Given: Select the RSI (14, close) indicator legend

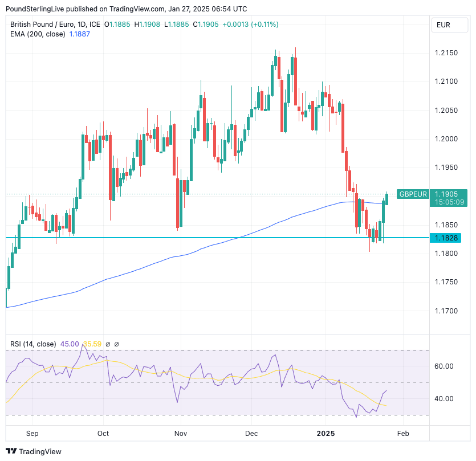Looking at the screenshot, I should (x=33, y=344).
